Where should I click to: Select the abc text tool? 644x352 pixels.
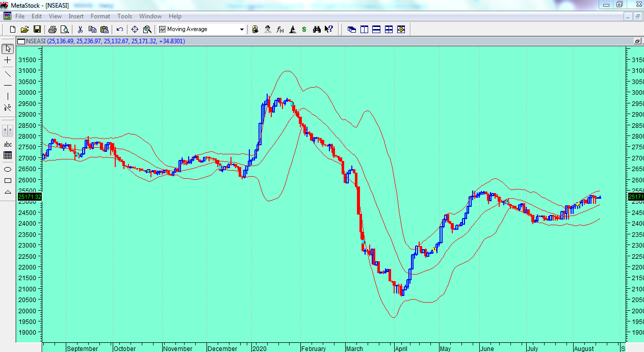pos(8,144)
